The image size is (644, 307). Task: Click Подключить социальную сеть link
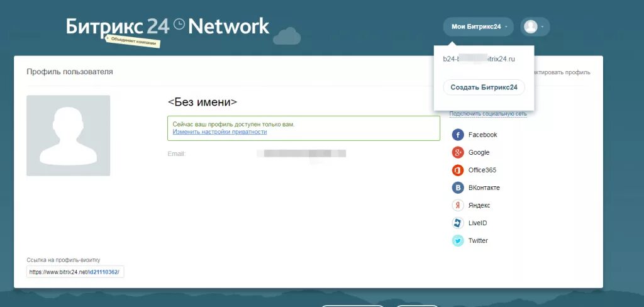click(x=488, y=114)
